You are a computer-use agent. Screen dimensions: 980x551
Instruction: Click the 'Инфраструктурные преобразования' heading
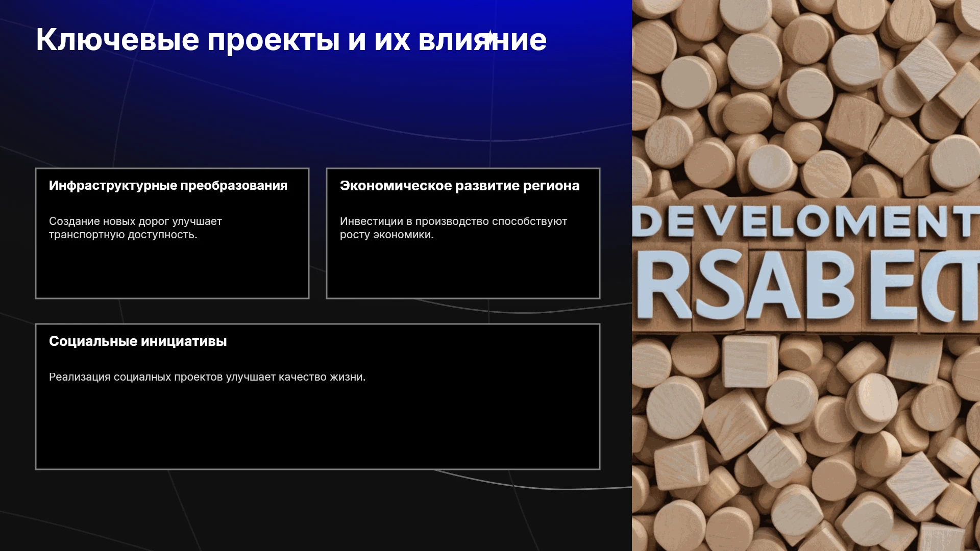click(x=168, y=186)
